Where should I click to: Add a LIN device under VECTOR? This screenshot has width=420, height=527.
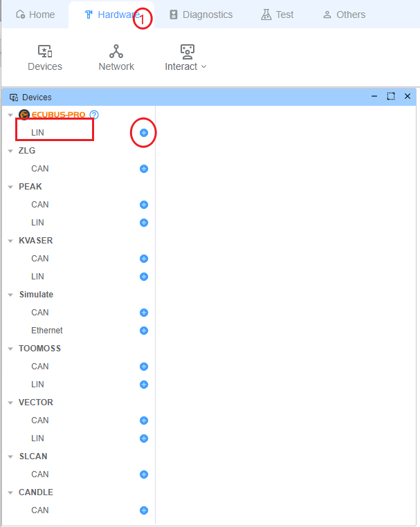point(144,438)
